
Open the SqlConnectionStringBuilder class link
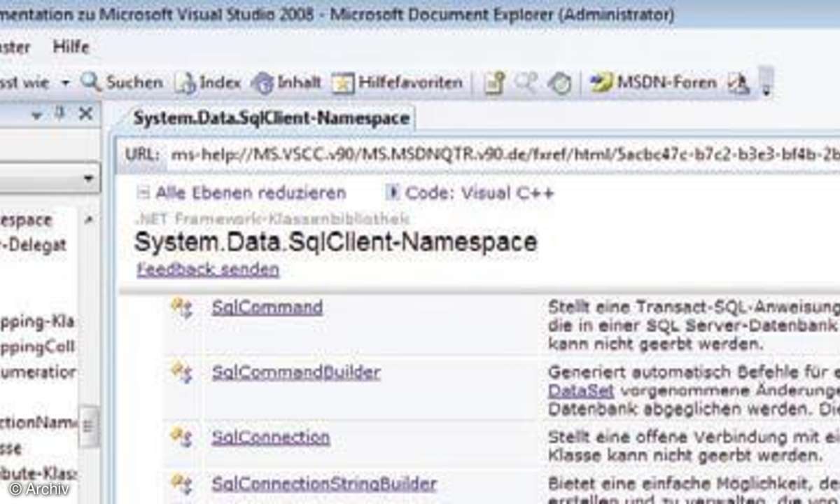pyautogui.click(x=324, y=483)
